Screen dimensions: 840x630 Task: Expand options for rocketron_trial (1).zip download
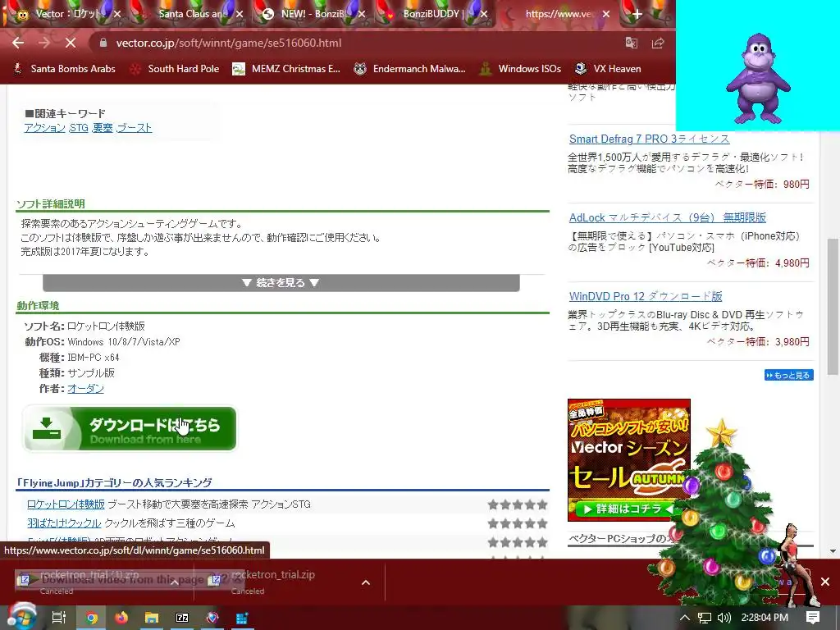[x=175, y=582]
